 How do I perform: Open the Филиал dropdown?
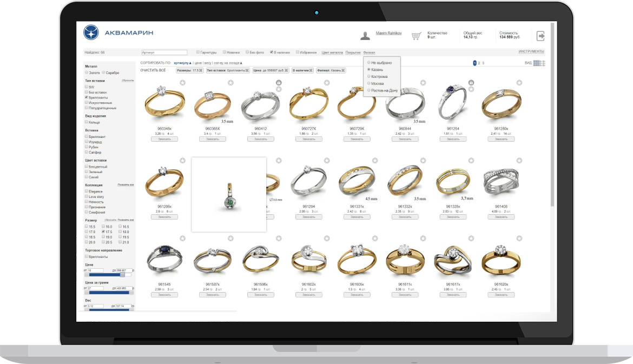369,52
